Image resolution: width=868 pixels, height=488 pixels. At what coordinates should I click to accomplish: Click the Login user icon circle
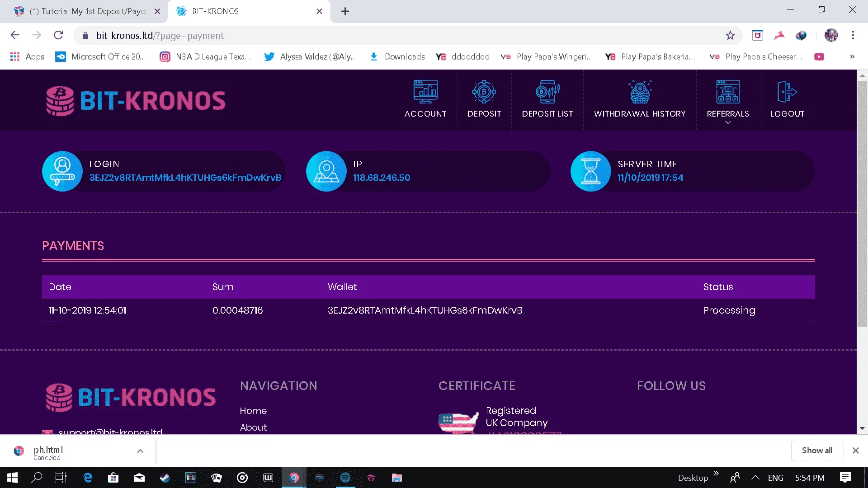tap(62, 171)
